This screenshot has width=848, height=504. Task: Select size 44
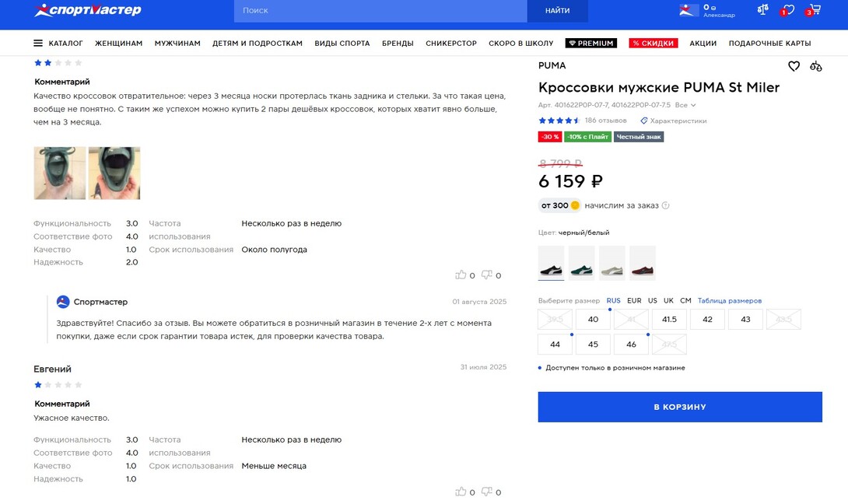coord(555,345)
